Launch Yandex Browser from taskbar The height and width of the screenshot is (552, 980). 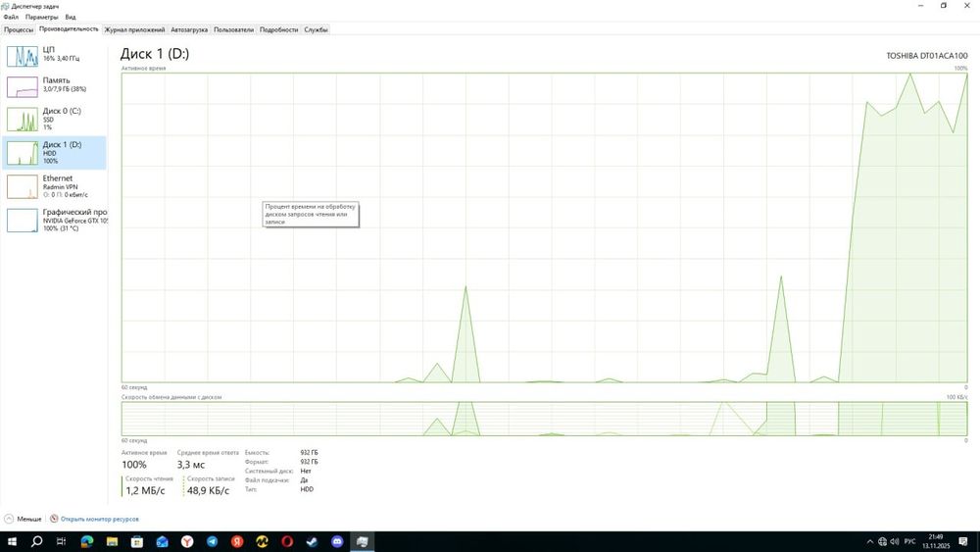tap(187, 541)
